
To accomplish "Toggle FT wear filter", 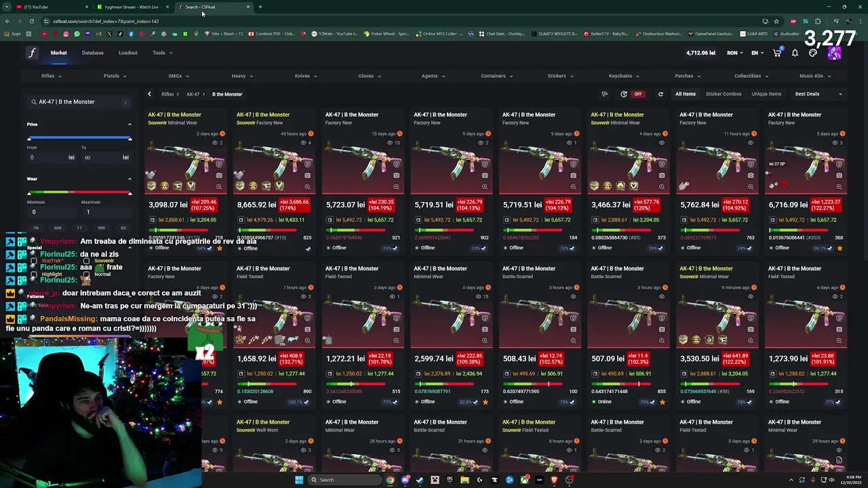I will pyautogui.click(x=79, y=228).
